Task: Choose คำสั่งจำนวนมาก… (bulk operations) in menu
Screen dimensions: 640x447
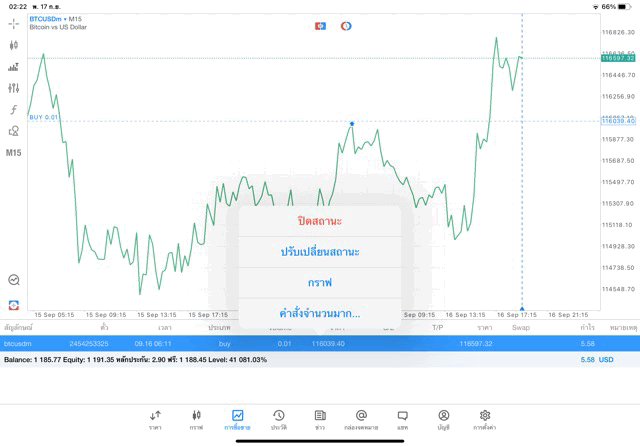Action: click(x=320, y=314)
